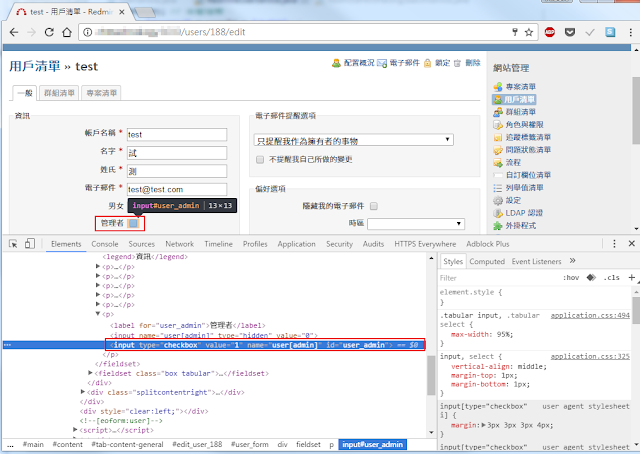Image resolution: width=640 pixels, height=454 pixels.
Task: Toggle the :hov element state button
Action: tap(571, 278)
